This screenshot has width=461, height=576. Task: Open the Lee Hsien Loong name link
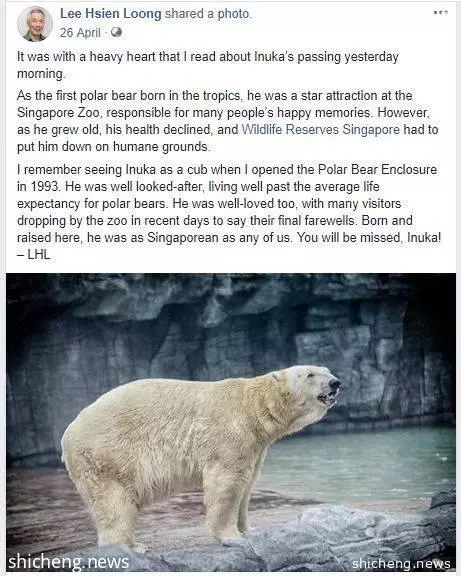click(x=111, y=14)
